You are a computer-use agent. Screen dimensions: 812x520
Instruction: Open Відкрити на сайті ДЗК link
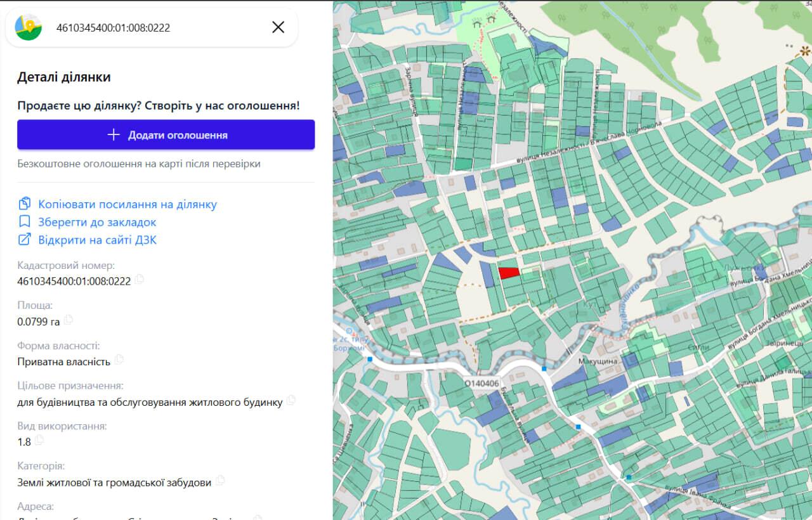pos(97,240)
